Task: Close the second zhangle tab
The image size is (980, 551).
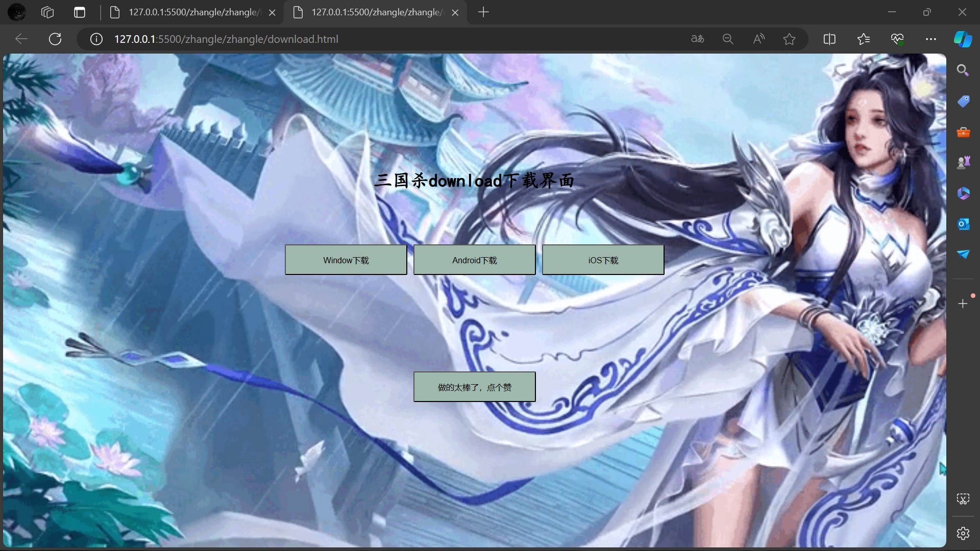Action: [x=455, y=13]
